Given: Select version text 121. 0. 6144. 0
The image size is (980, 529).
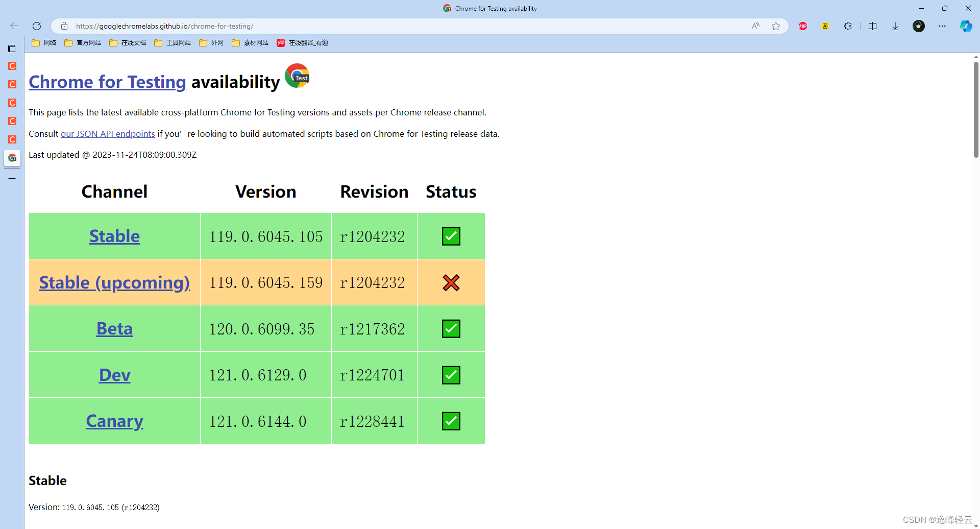Looking at the screenshot, I should click(x=258, y=421).
